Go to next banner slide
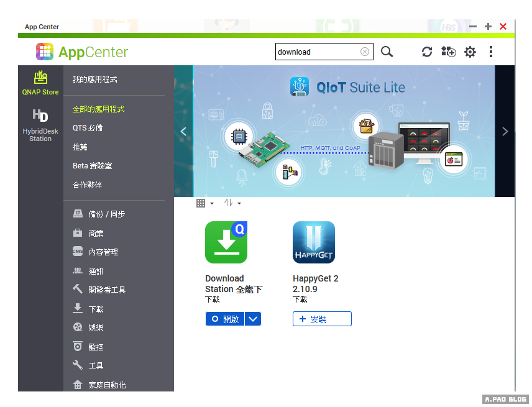This screenshot has height=407, width=532. [505, 131]
